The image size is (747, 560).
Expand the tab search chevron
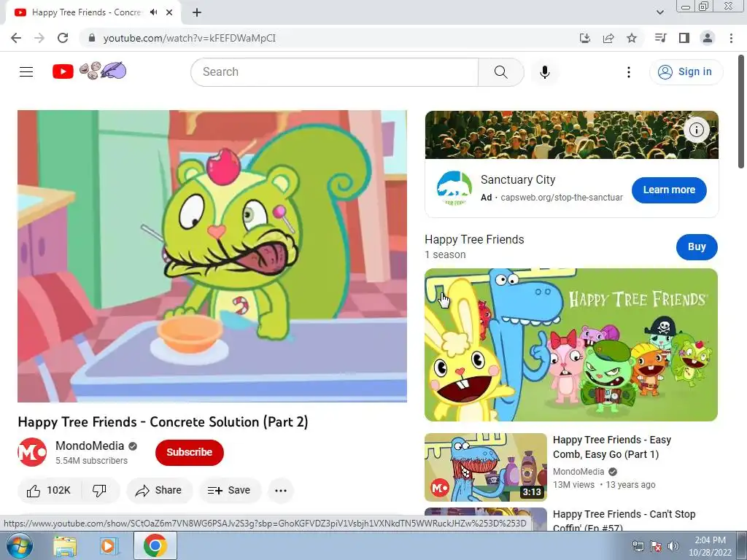tap(660, 12)
